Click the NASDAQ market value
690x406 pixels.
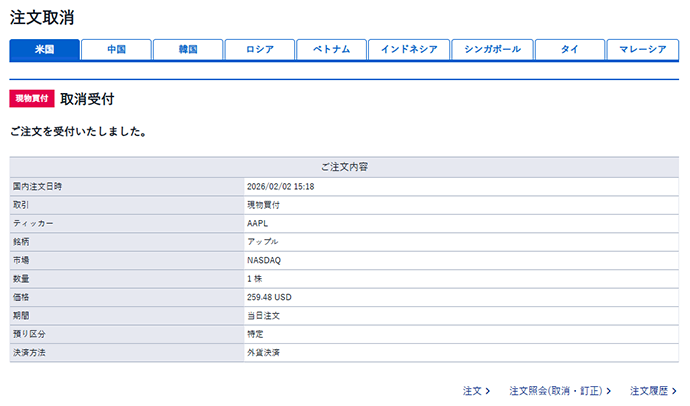tap(264, 260)
